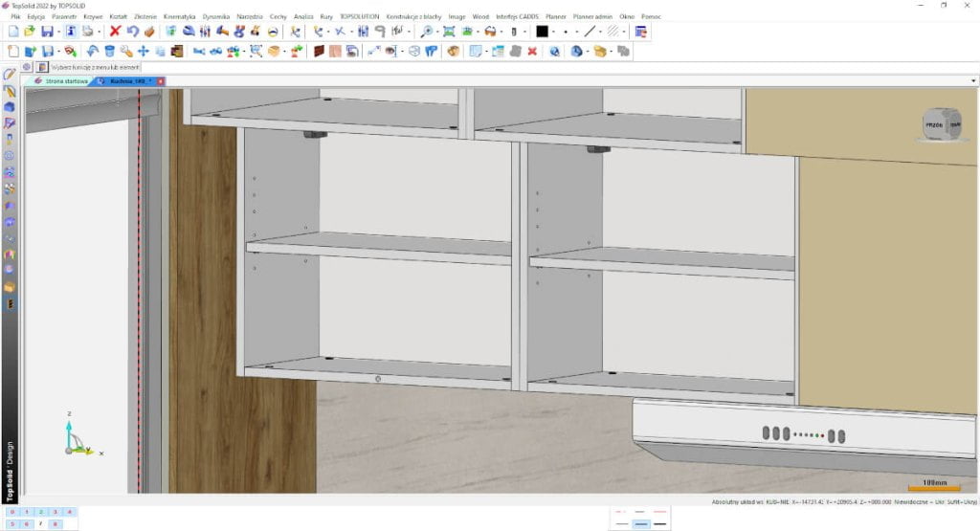Open the Planner admin menu
Viewport: 980px width, 531px height.
click(x=592, y=17)
